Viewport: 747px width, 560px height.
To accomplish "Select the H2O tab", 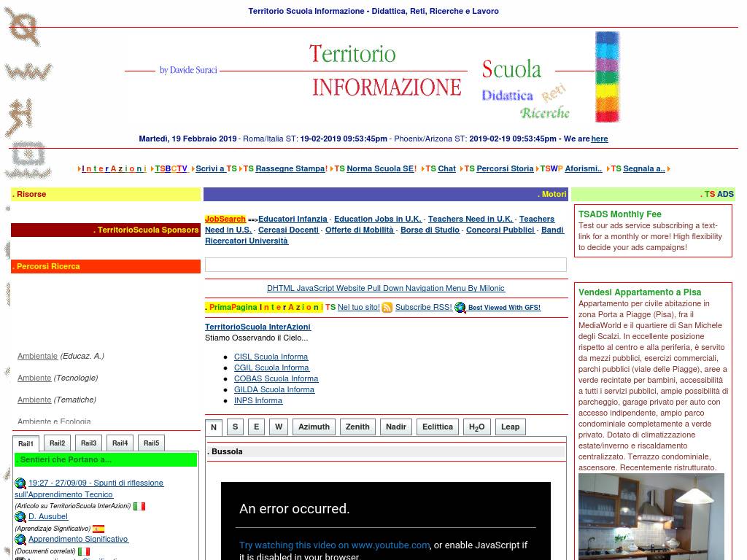I will [x=476, y=427].
